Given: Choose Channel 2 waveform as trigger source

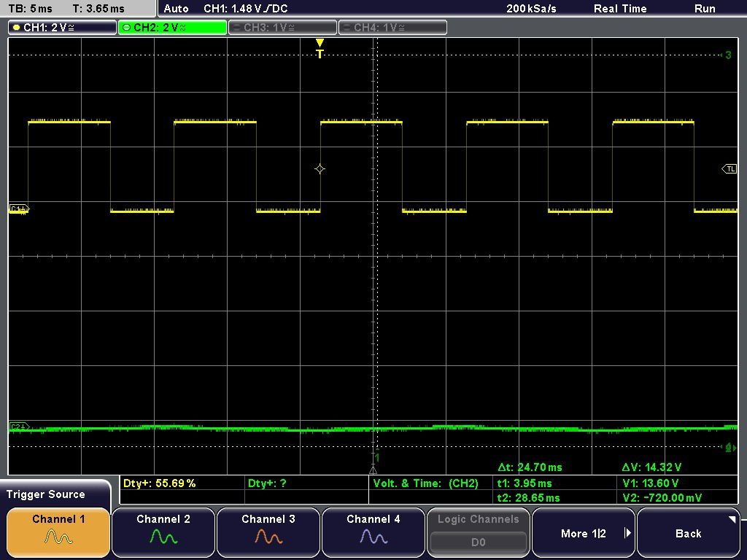Looking at the screenshot, I should (x=163, y=533).
